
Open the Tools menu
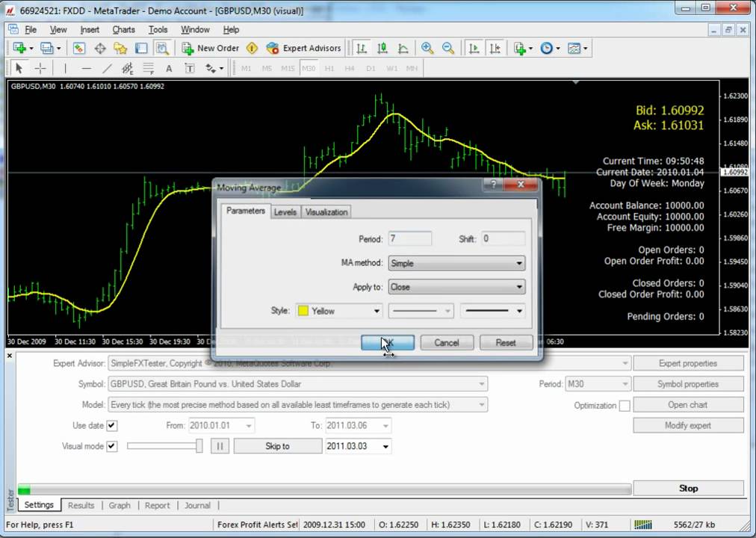[x=158, y=30]
